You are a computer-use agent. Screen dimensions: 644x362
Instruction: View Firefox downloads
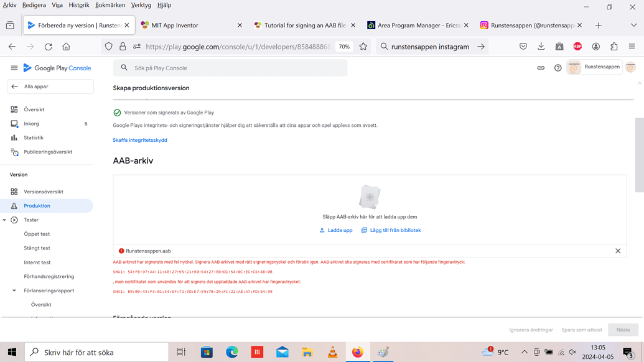click(x=541, y=46)
